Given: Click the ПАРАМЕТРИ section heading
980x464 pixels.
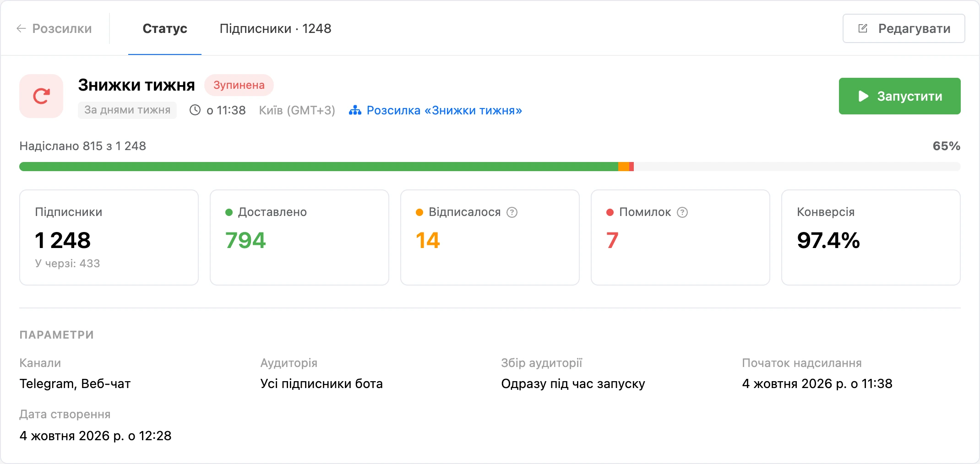Looking at the screenshot, I should coord(56,335).
